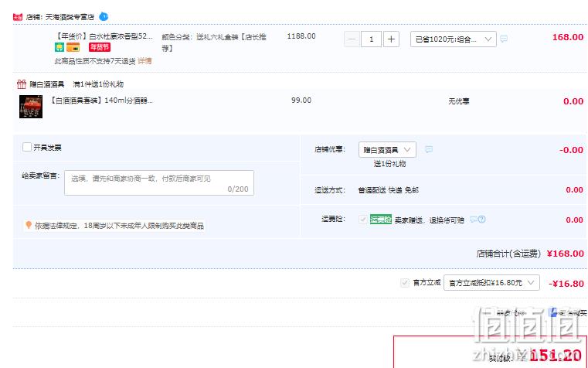588x368 pixels.
Task: Open product title 【年货价】白水杜康浓香型52...
Action: coord(104,36)
